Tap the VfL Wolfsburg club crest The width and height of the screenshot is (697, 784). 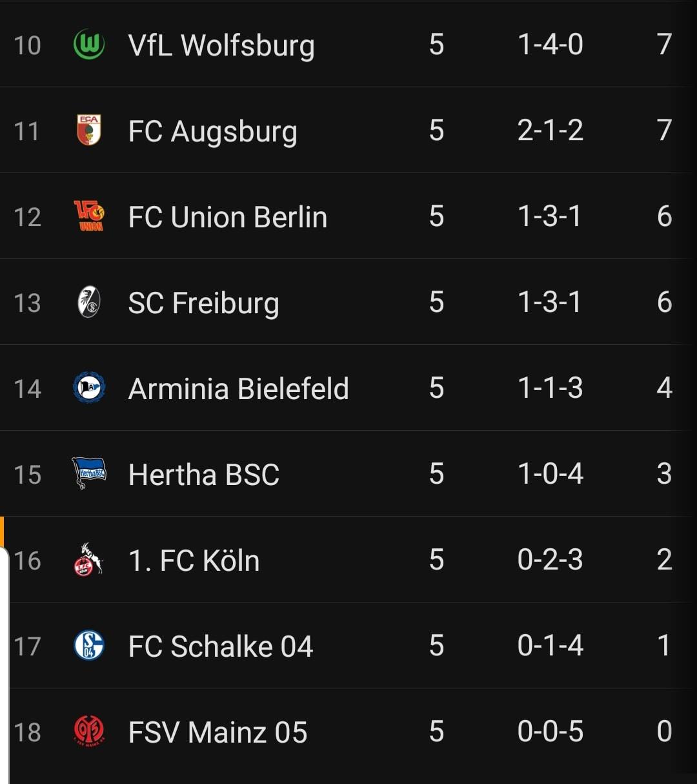point(89,45)
